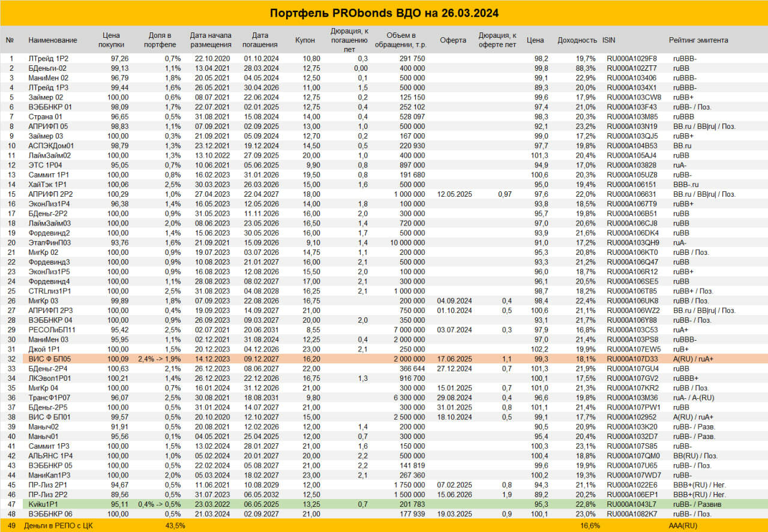
Task: Click the offer date '12.05.2025'
Action: click(455, 194)
